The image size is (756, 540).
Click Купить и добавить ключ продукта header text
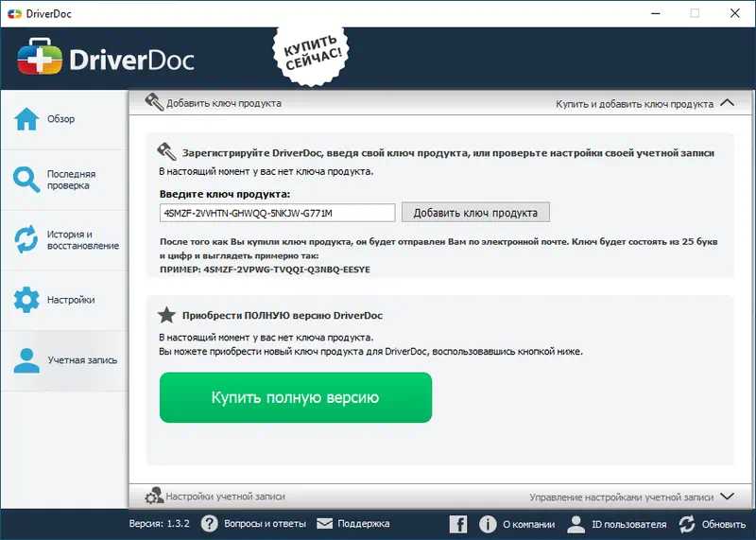tap(634, 104)
